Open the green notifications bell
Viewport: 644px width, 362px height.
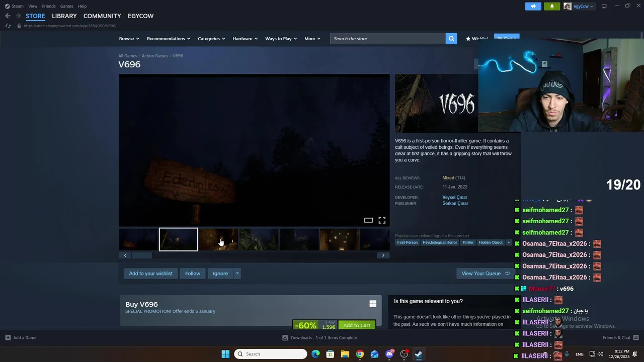coord(552,6)
